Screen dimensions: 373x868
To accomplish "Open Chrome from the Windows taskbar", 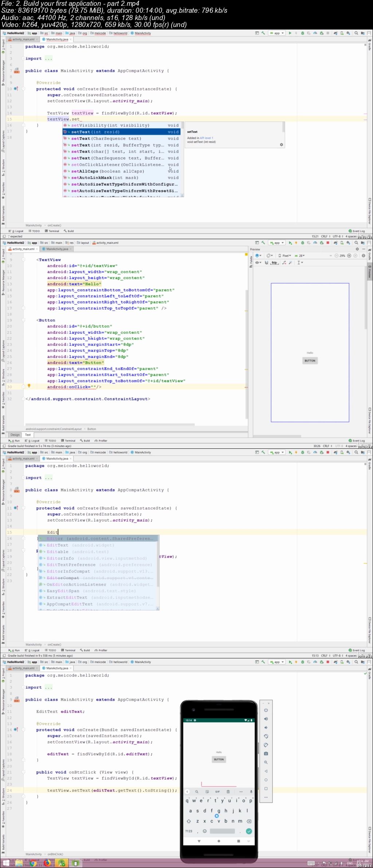I will [x=33, y=863].
